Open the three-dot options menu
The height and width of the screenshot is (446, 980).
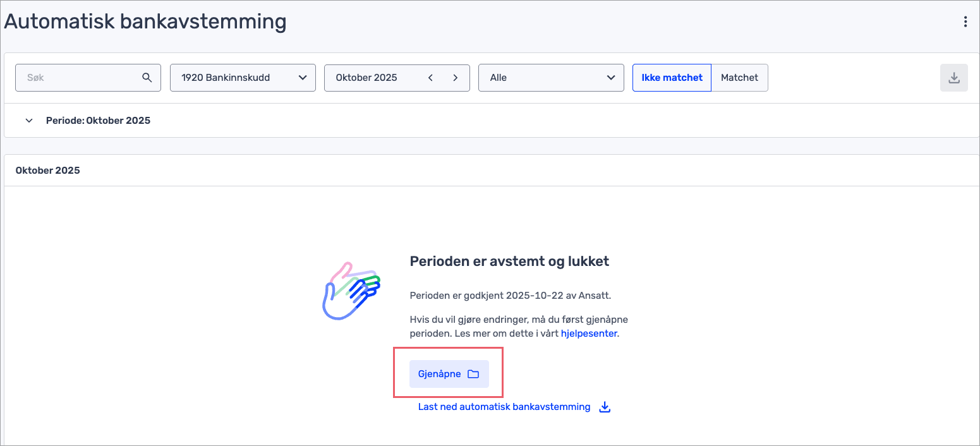[965, 22]
